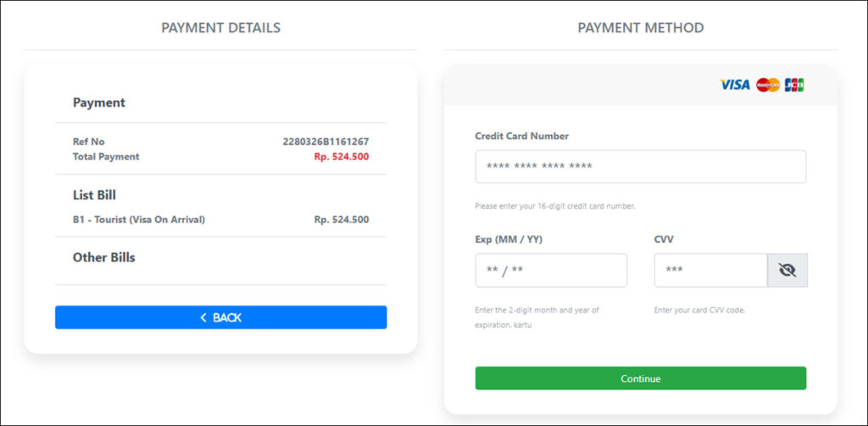Click the Payment section heading
Viewport: 868px width, 426px height.
tap(99, 103)
